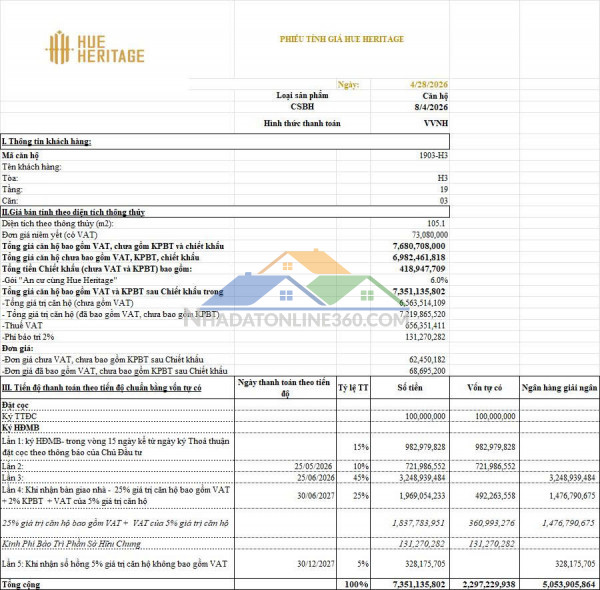Click column header 'Ngân hàng giải ngân'
This screenshot has width=600, height=590.
(559, 388)
